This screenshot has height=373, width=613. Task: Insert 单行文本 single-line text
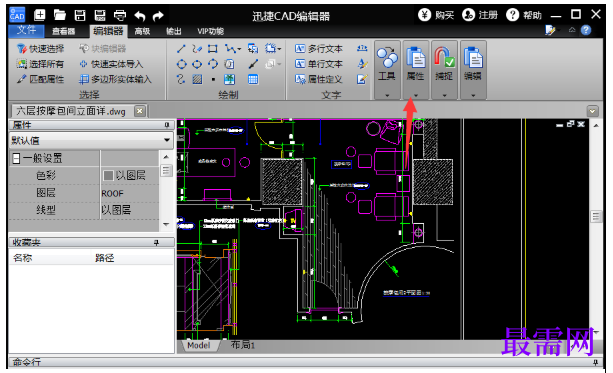[x=319, y=64]
